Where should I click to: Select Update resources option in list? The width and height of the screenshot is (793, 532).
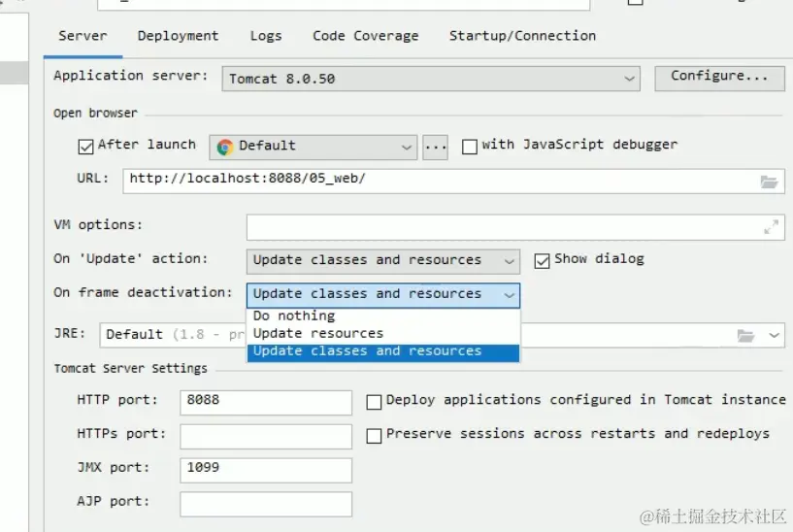pos(382,333)
